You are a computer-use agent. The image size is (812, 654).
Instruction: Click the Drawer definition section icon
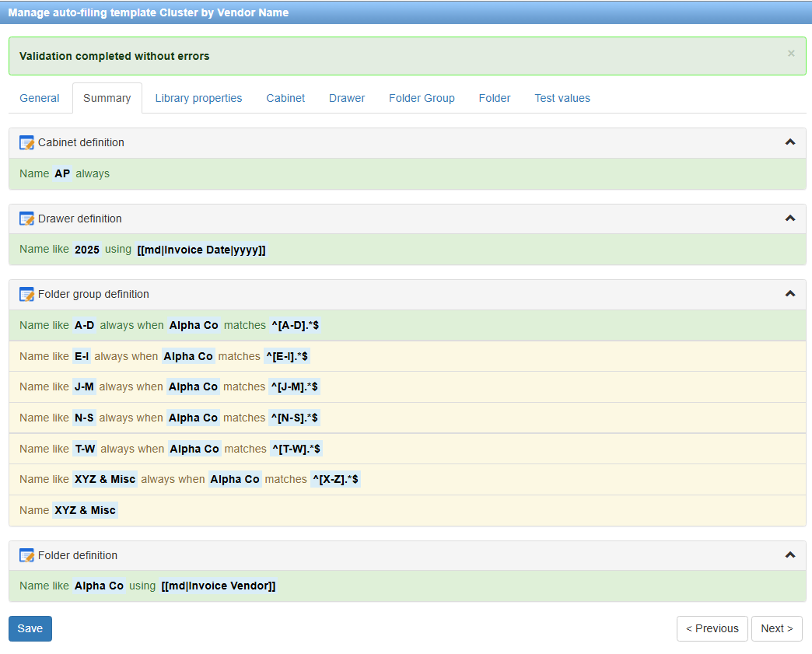[x=26, y=219]
